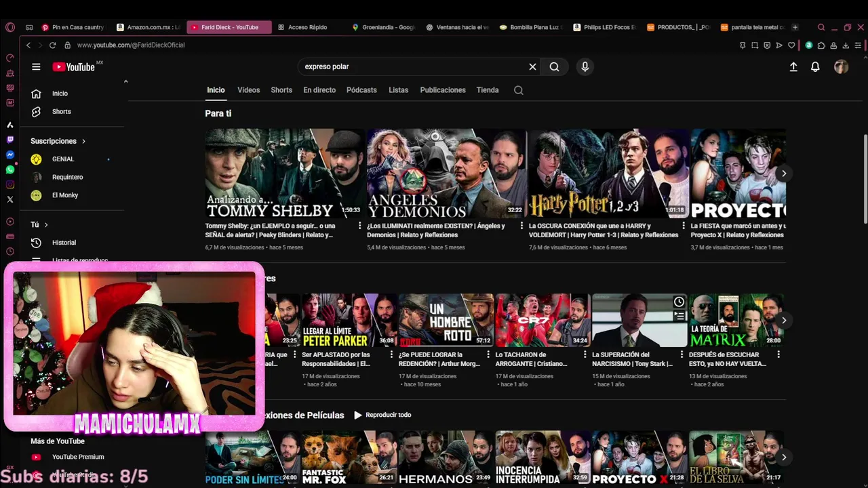Open the browser downloads icon

[x=845, y=45]
